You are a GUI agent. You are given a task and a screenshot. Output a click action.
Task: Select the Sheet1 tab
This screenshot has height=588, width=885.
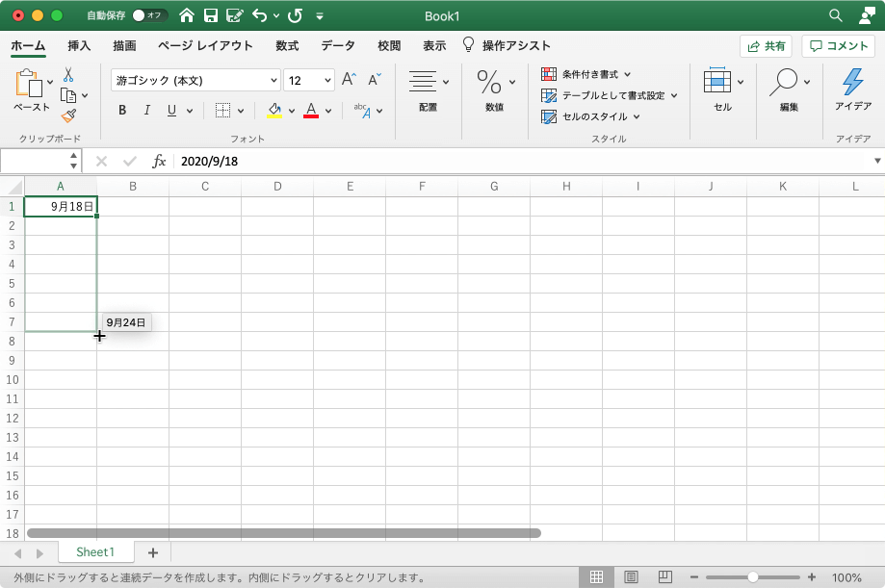[x=95, y=551]
